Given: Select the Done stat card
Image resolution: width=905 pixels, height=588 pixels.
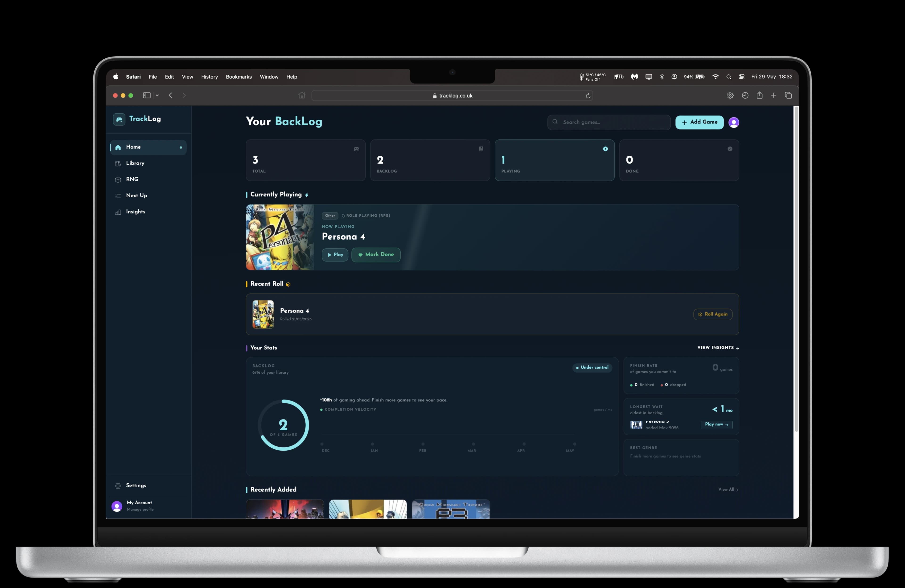Looking at the screenshot, I should (x=679, y=160).
